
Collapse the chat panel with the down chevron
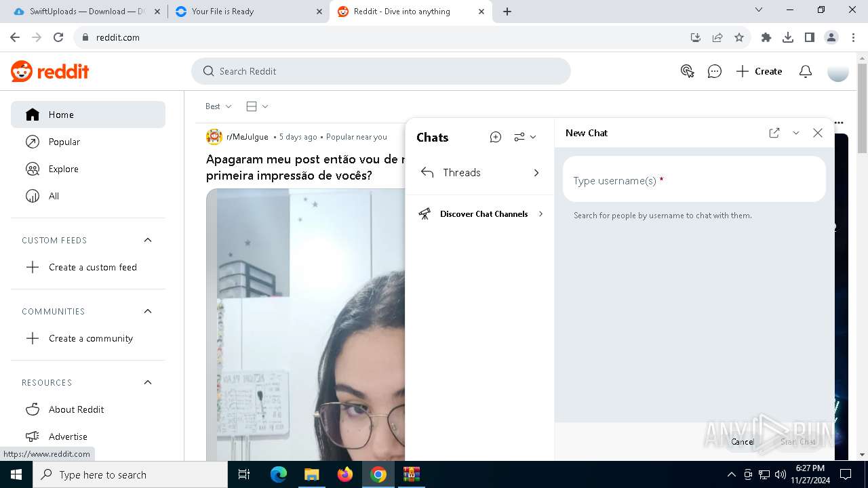coord(796,133)
